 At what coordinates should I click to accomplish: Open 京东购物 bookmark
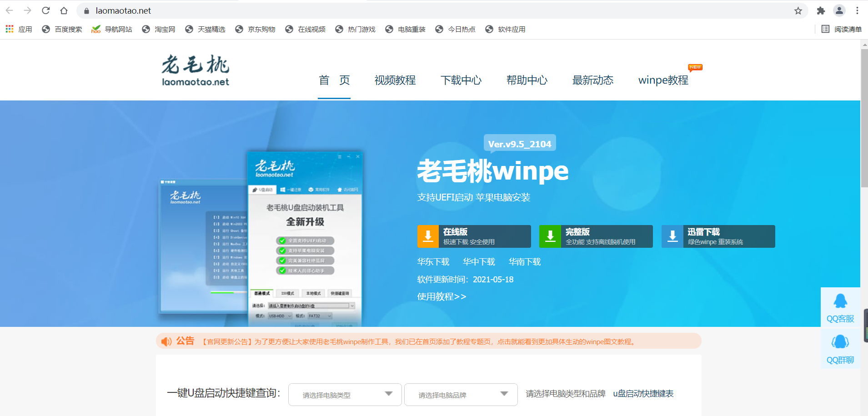(255, 29)
